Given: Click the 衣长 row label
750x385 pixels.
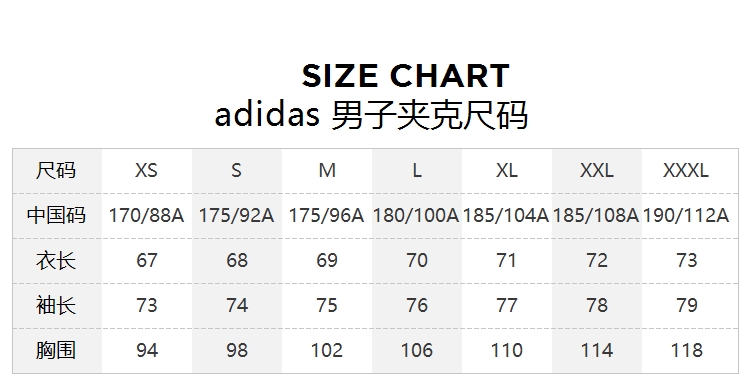Looking at the screenshot, I should pos(56,261).
